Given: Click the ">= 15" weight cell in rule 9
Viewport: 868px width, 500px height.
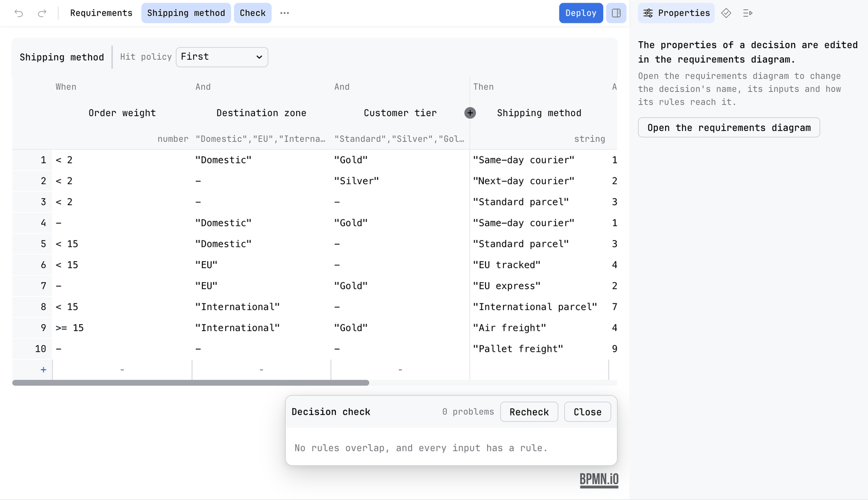Looking at the screenshot, I should (x=122, y=328).
